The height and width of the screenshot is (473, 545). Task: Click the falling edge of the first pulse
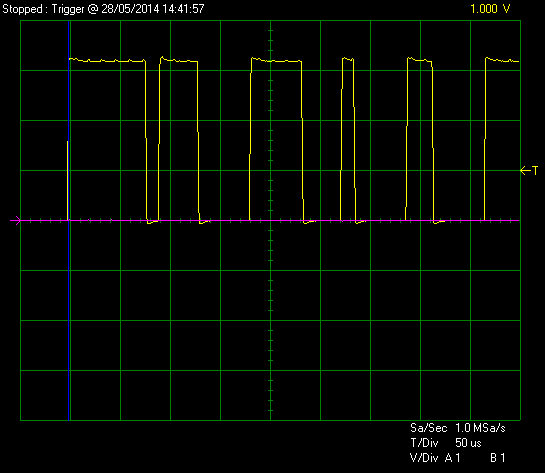coord(146,141)
